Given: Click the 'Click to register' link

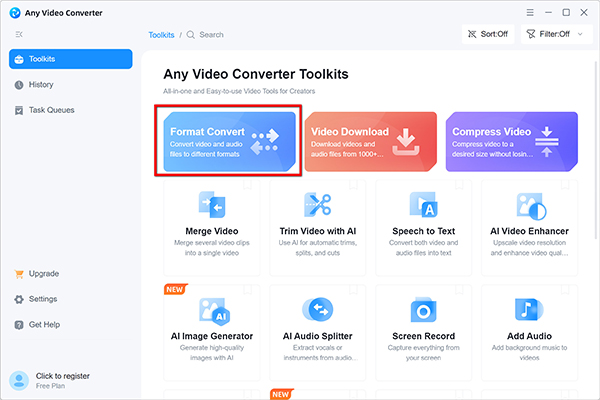Looking at the screenshot, I should pos(63,376).
